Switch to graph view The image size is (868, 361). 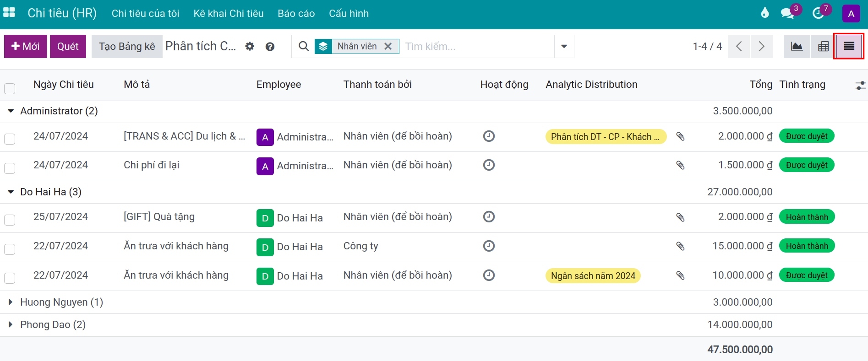[x=797, y=46]
